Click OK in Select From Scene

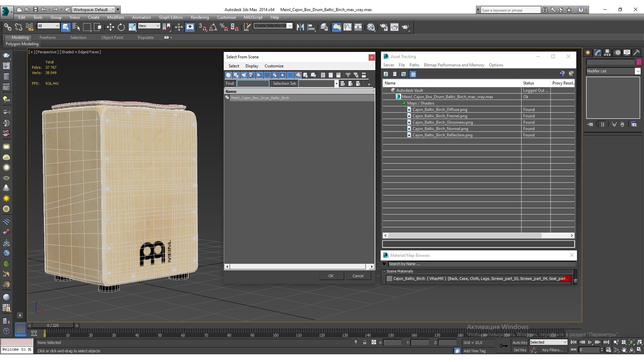[x=331, y=276]
